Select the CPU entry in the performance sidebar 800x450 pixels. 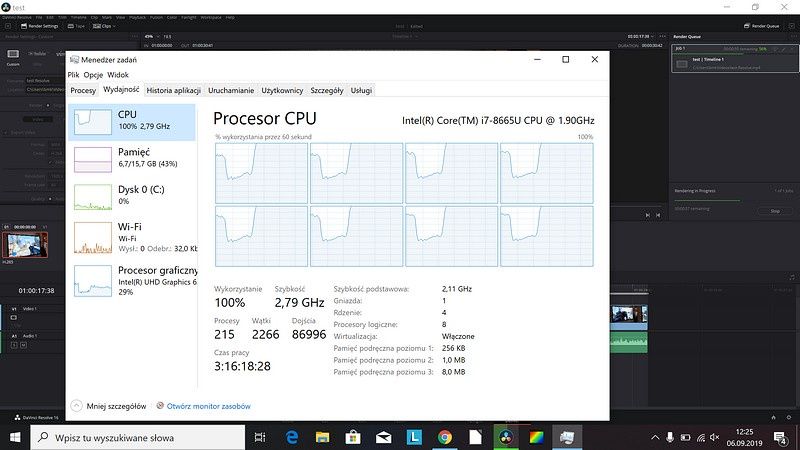click(132, 122)
